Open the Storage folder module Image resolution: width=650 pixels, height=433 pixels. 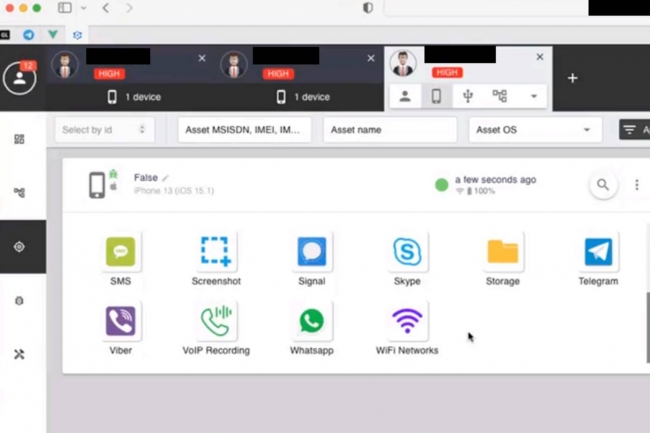(503, 252)
